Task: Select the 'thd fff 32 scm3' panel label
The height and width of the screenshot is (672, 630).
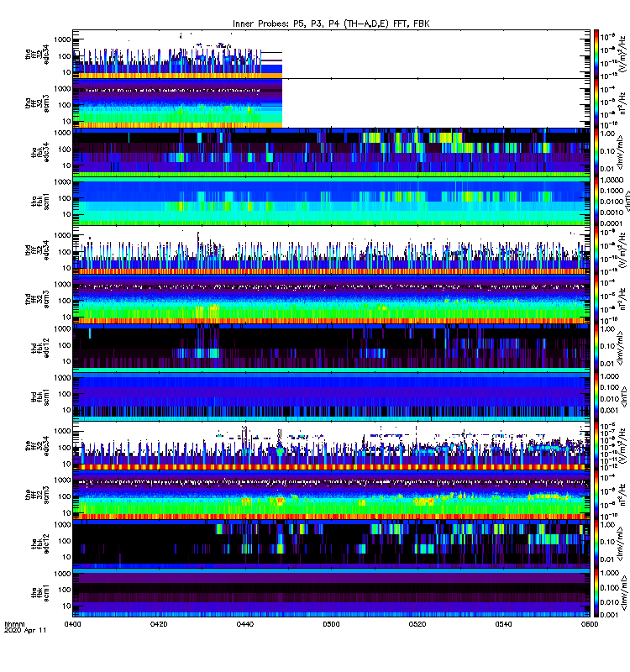Action: [x=37, y=299]
